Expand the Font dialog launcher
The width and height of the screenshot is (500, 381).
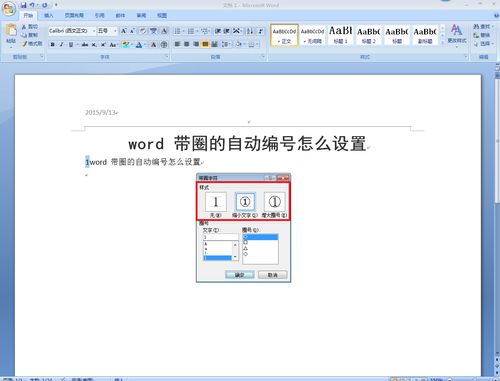(167, 57)
